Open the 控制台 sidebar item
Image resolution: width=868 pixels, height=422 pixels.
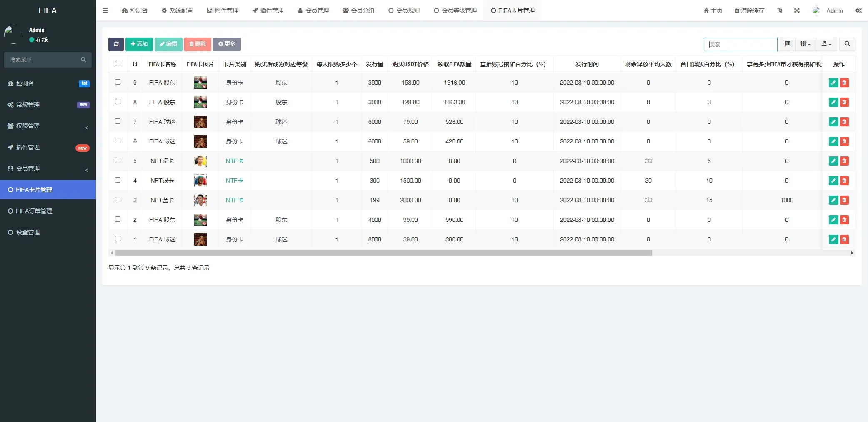tap(48, 83)
